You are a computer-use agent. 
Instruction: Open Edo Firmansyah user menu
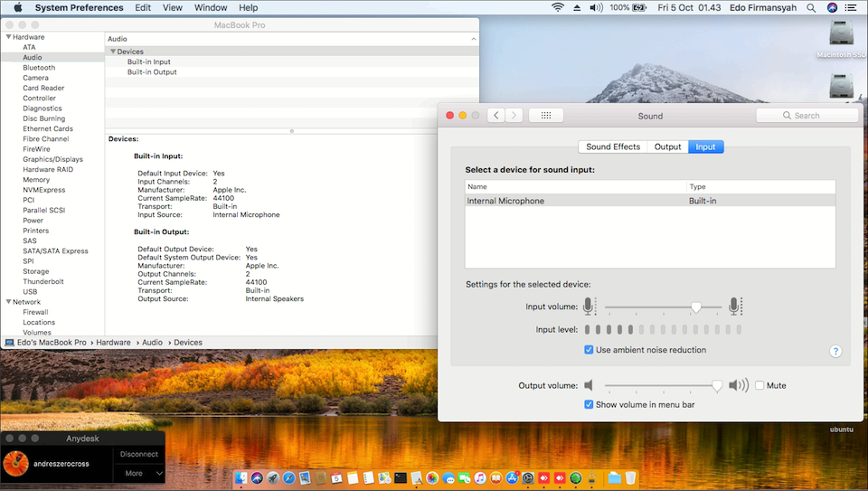[763, 8]
